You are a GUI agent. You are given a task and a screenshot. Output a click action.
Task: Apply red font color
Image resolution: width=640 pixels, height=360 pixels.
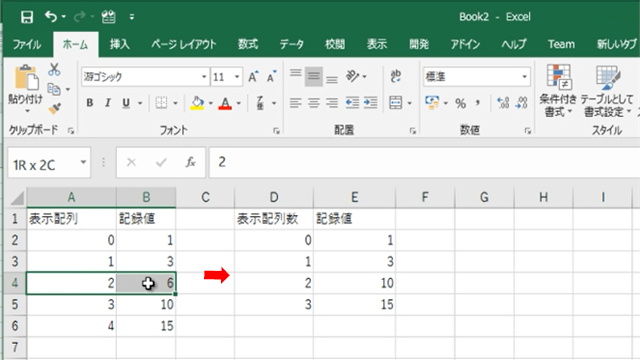(x=225, y=103)
